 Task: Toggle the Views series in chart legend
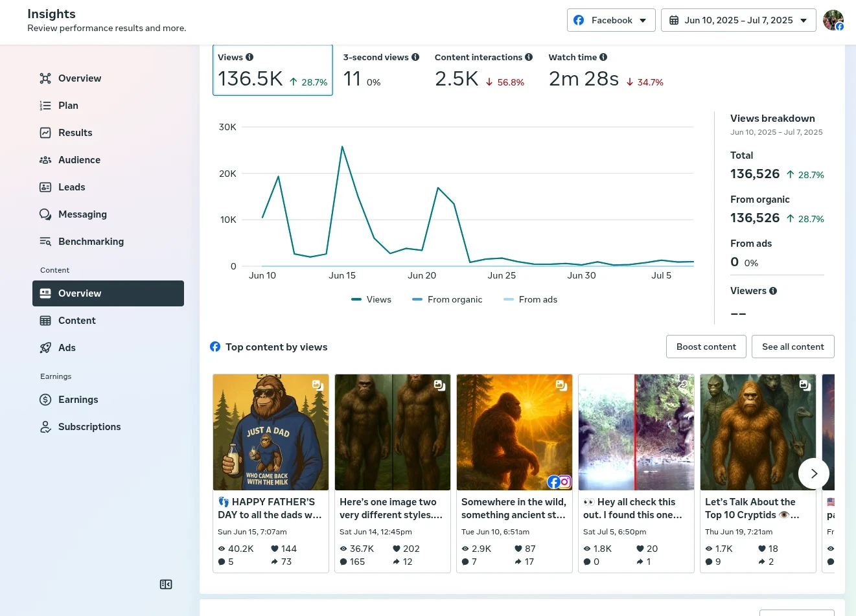point(371,299)
